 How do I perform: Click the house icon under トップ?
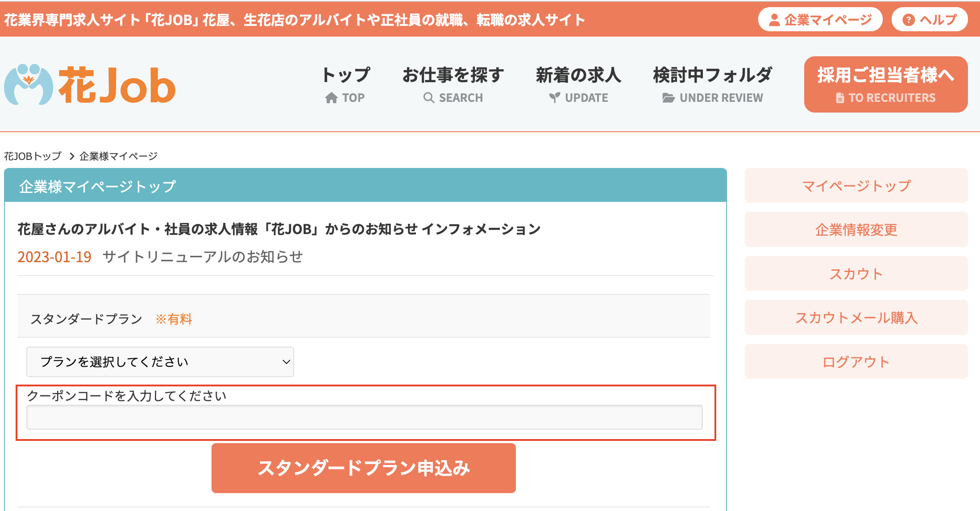pyautogui.click(x=331, y=98)
